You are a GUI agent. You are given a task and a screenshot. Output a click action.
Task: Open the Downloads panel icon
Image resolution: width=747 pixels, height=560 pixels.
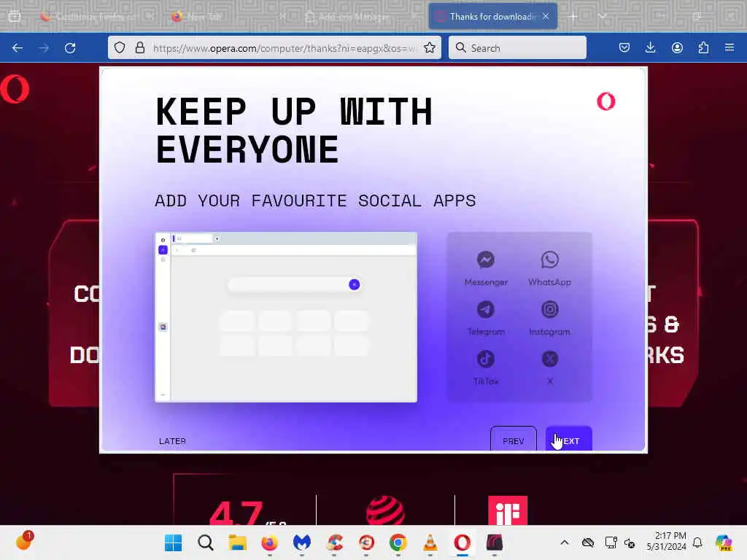pos(650,47)
